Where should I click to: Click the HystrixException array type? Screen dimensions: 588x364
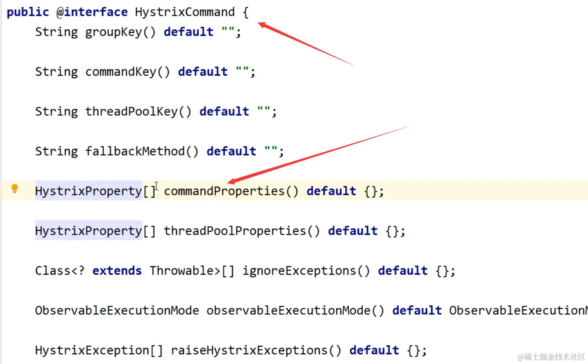coord(99,350)
